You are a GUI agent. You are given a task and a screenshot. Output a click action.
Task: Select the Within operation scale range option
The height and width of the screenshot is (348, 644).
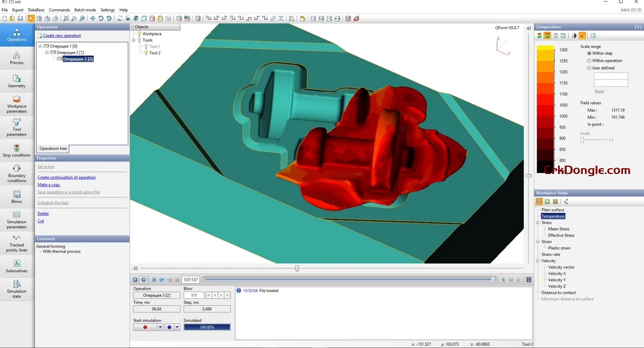click(589, 60)
